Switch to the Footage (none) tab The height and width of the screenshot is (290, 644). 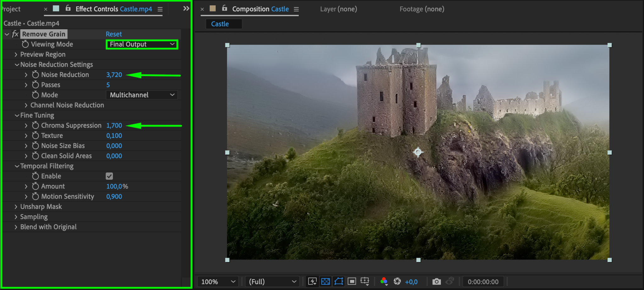coord(422,9)
